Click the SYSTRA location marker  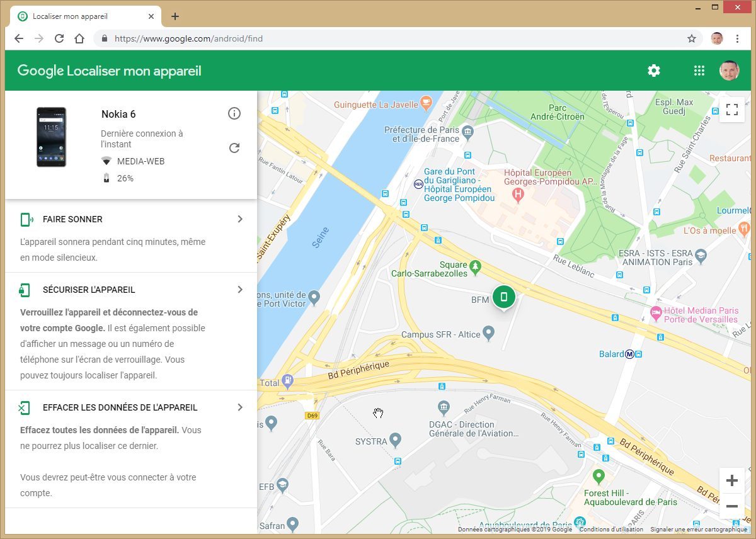tap(395, 439)
